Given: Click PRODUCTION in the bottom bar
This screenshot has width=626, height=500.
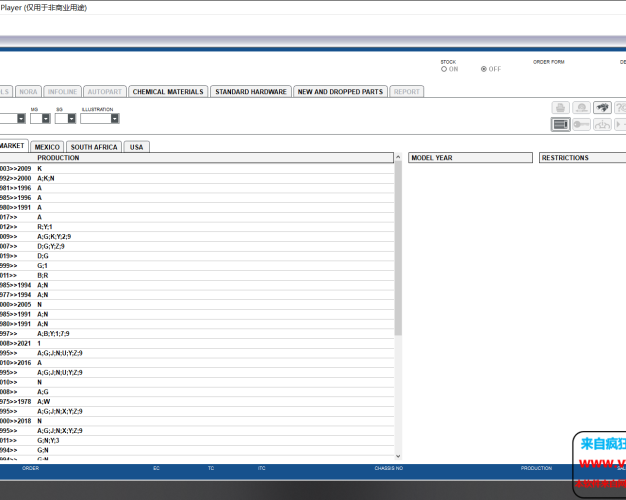Looking at the screenshot, I should click(x=536, y=468).
